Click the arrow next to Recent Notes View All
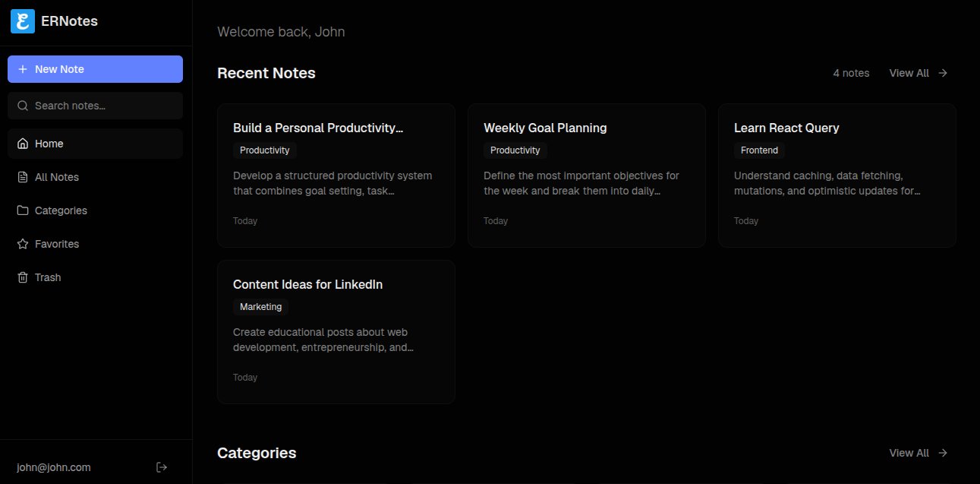 click(943, 73)
